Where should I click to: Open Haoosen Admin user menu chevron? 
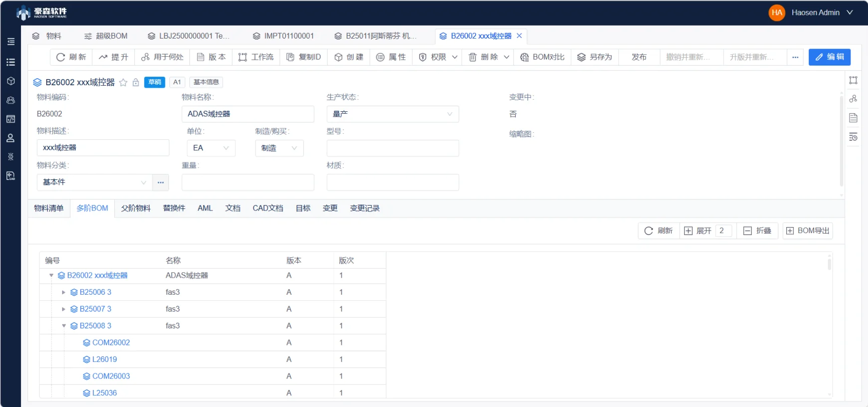[x=850, y=13]
